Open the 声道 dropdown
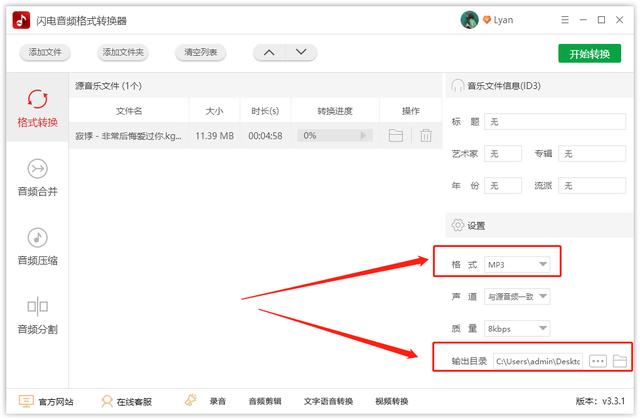 [517, 296]
